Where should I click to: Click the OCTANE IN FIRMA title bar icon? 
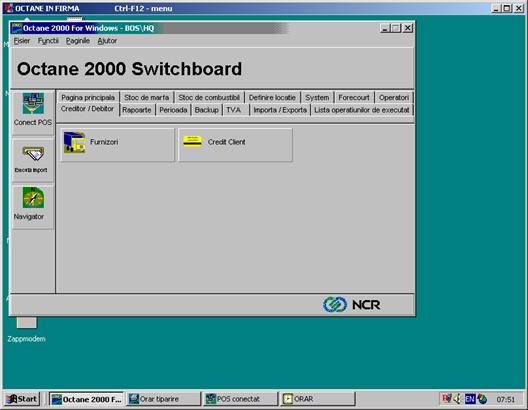[8, 8]
